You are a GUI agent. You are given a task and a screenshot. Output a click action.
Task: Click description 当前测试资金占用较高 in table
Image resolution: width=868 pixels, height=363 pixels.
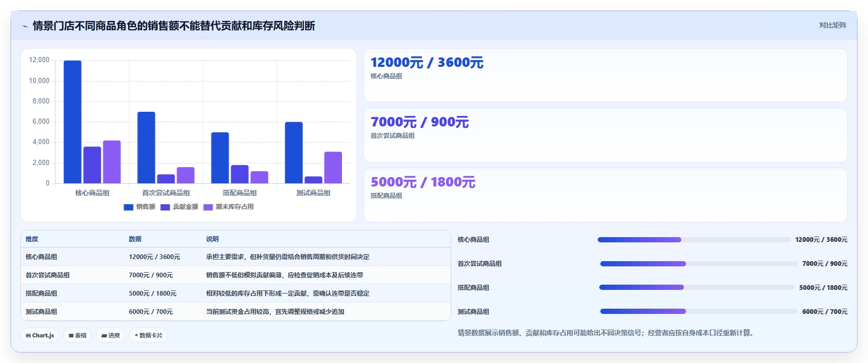pos(275,312)
